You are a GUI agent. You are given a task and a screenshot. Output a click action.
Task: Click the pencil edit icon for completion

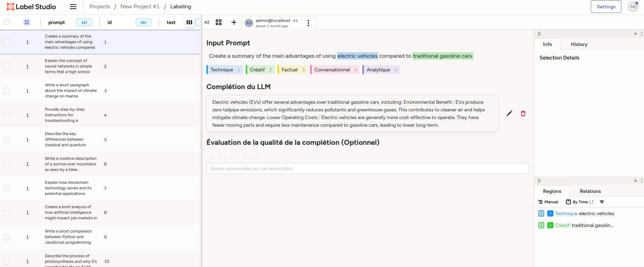click(509, 113)
